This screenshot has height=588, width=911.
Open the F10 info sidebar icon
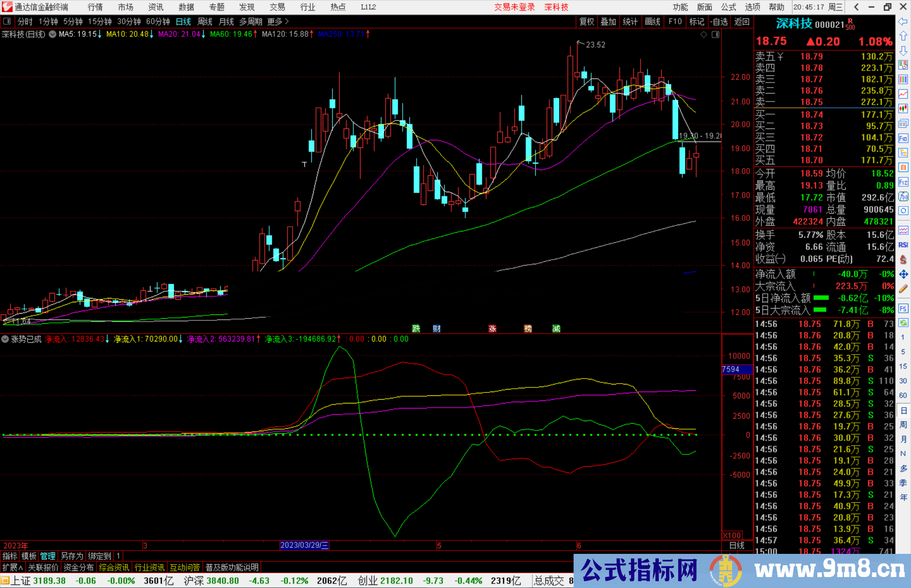903,138
